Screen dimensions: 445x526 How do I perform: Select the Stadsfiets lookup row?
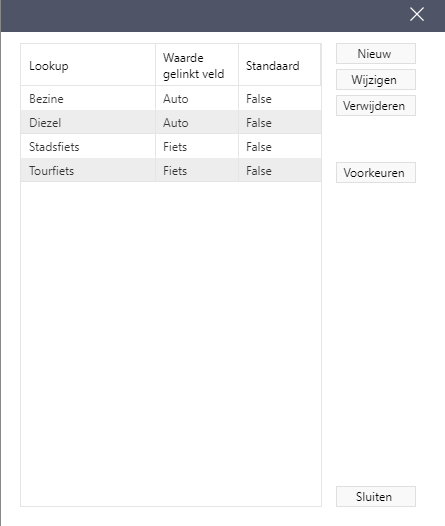tap(171, 146)
